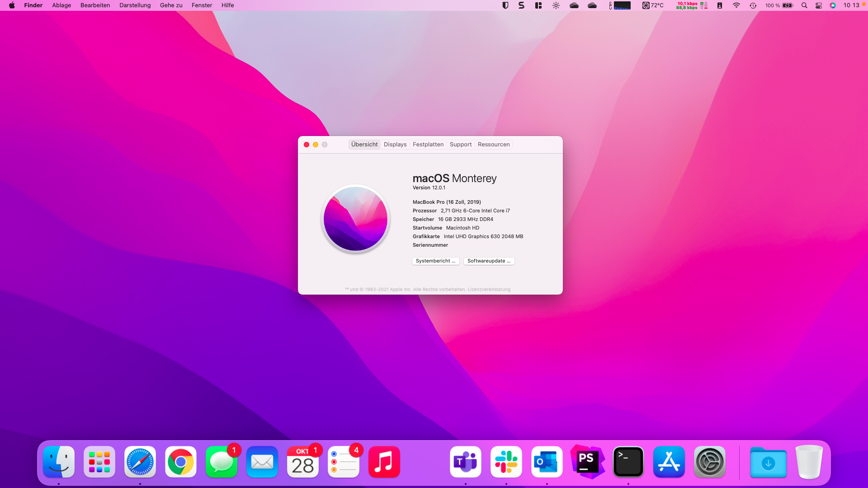Viewport: 868px width, 488px height.
Task: Open Messages with unread badge
Action: coord(222,462)
